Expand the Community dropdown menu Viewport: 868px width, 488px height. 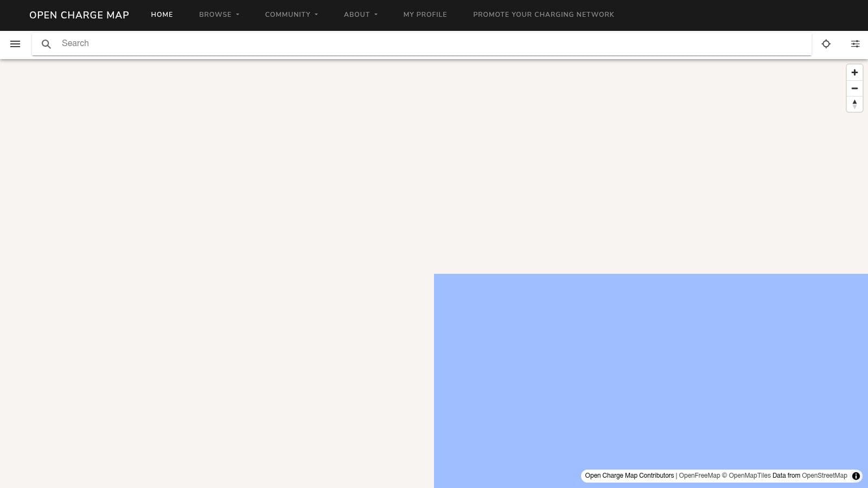[x=291, y=15]
